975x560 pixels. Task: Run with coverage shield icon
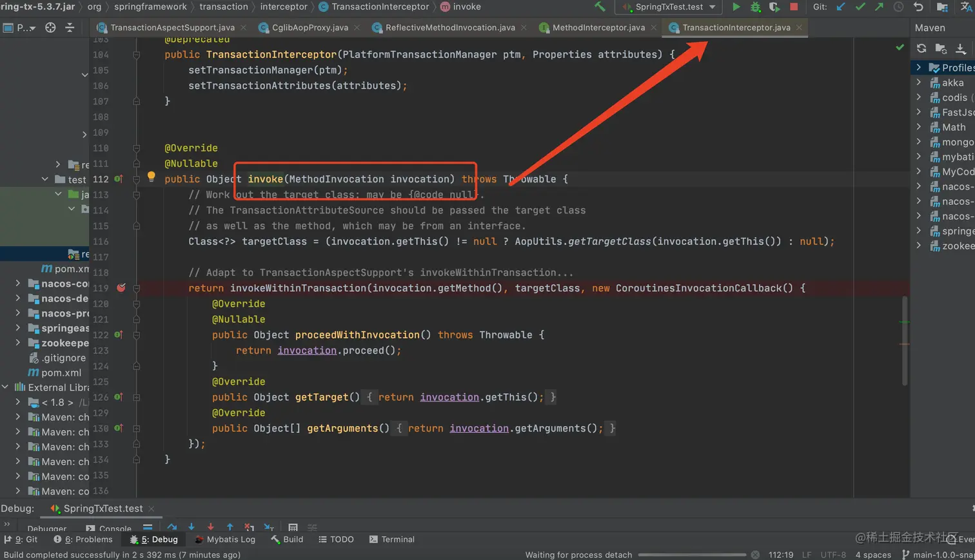(x=774, y=6)
